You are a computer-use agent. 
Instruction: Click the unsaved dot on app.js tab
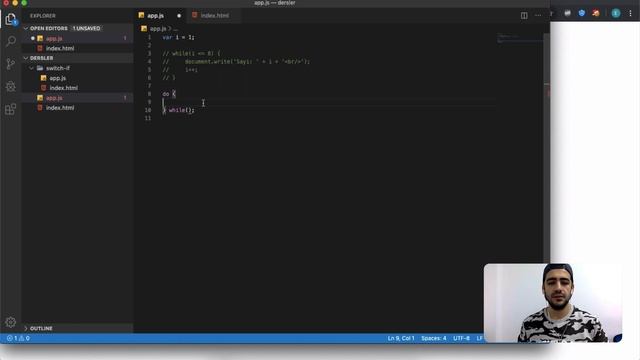[x=179, y=16]
